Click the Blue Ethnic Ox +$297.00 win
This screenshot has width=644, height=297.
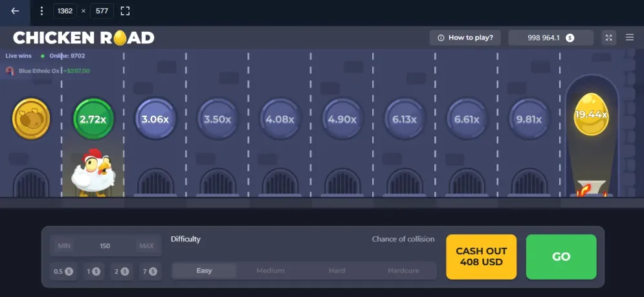pyautogui.click(x=48, y=71)
